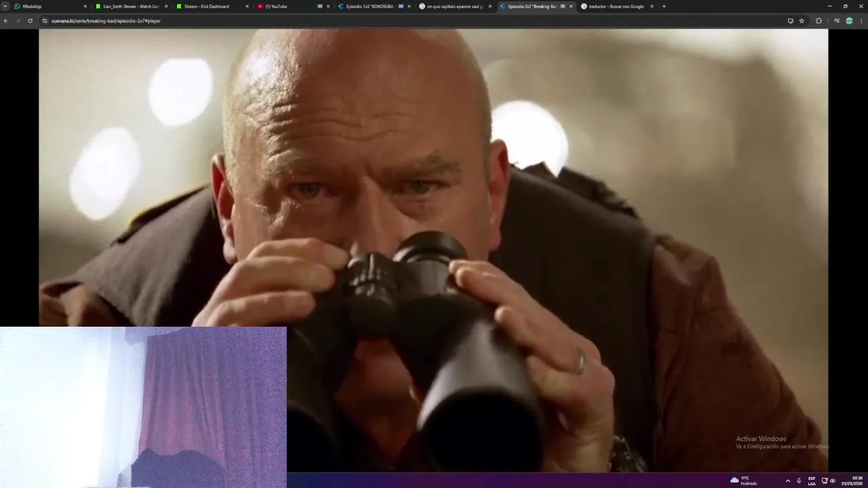Viewport: 868px width, 488px height.
Task: Click the webcam overlay thumbnail
Action: [x=143, y=407]
